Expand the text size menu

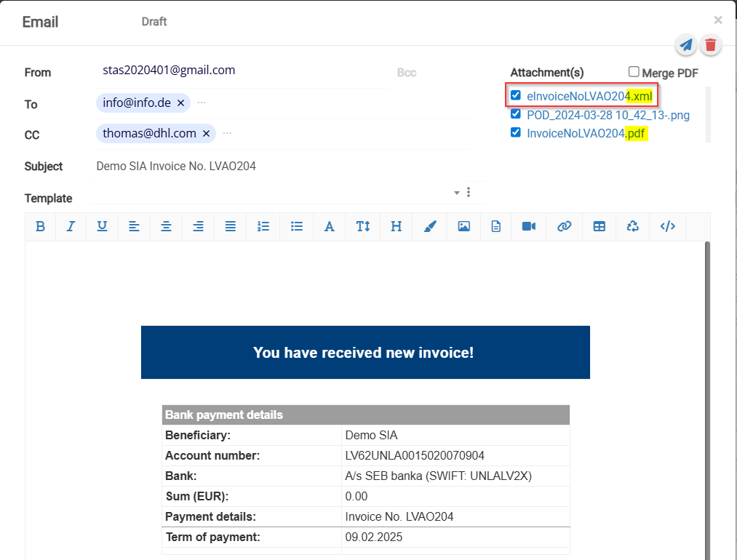tap(363, 226)
